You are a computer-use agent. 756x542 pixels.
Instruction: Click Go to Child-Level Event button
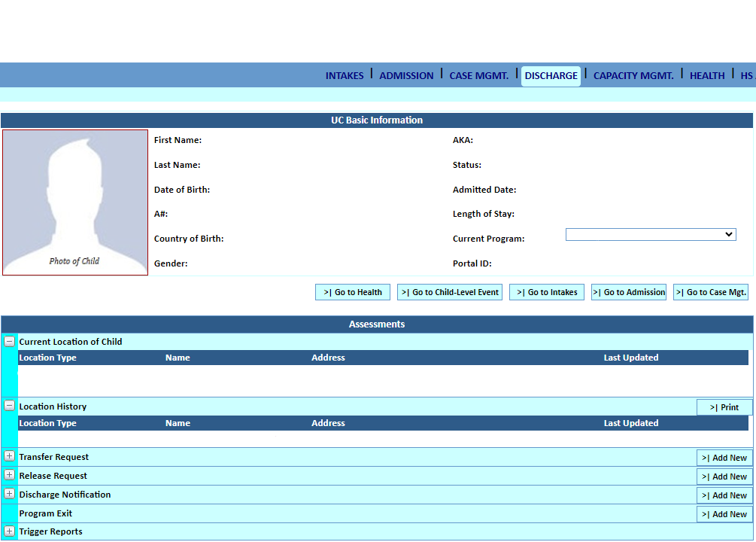click(450, 292)
